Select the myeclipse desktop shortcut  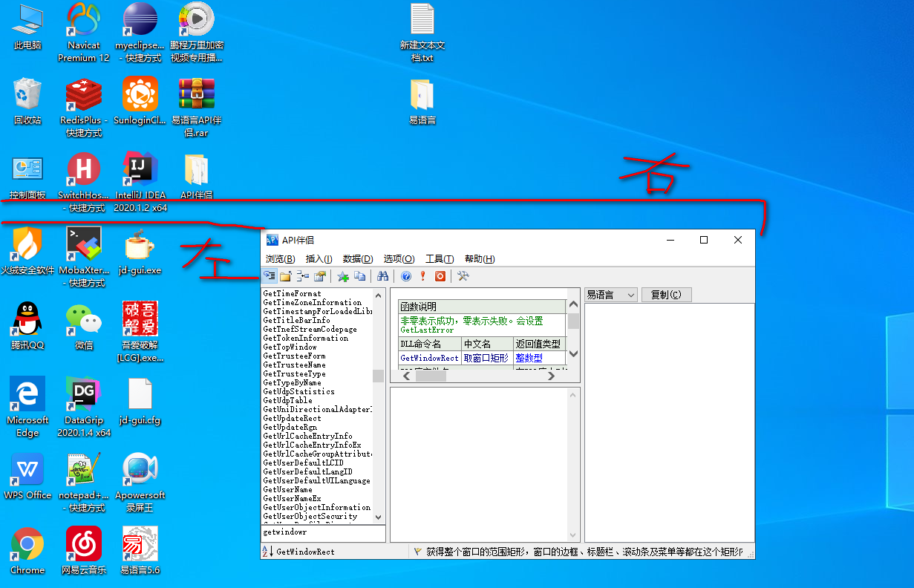140,33
